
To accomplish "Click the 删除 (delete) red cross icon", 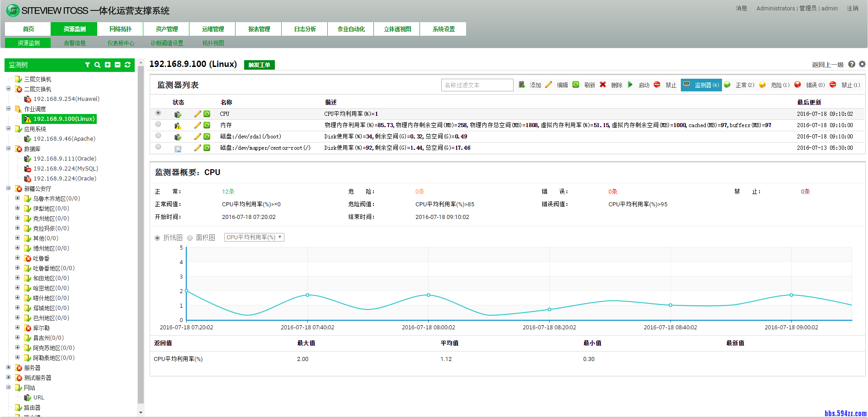I will [603, 85].
